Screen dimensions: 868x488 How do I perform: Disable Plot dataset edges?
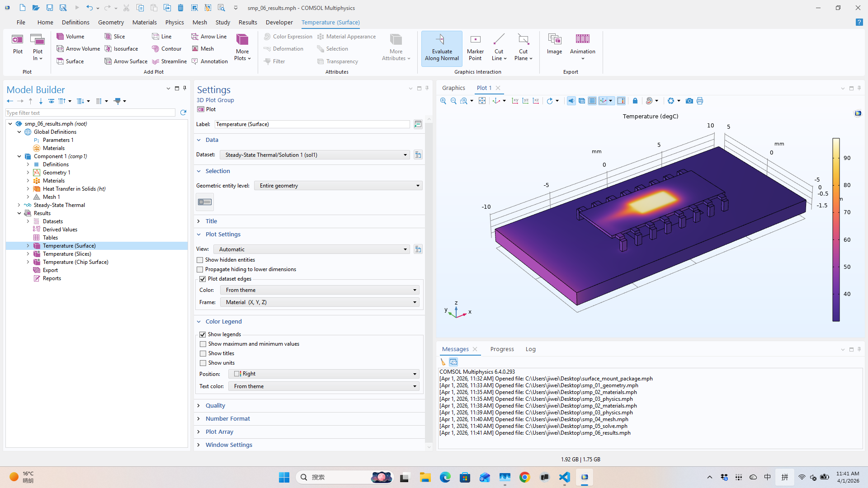203,279
